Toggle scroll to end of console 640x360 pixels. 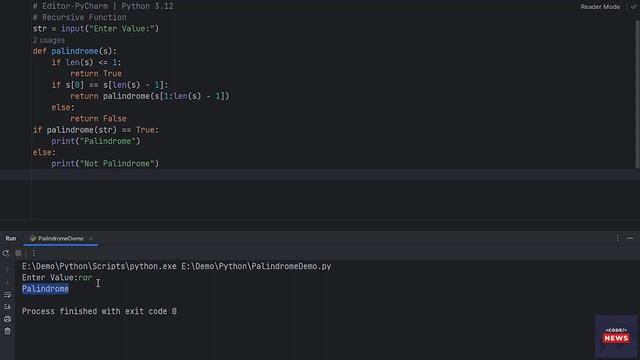tap(7, 307)
